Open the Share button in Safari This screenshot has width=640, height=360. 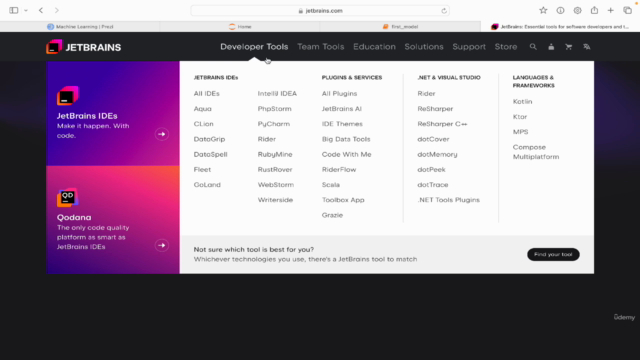[x=594, y=10]
